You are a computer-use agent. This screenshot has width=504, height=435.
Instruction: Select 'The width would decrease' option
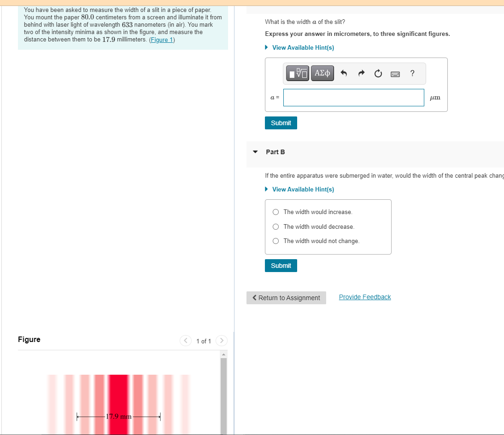[275, 226]
